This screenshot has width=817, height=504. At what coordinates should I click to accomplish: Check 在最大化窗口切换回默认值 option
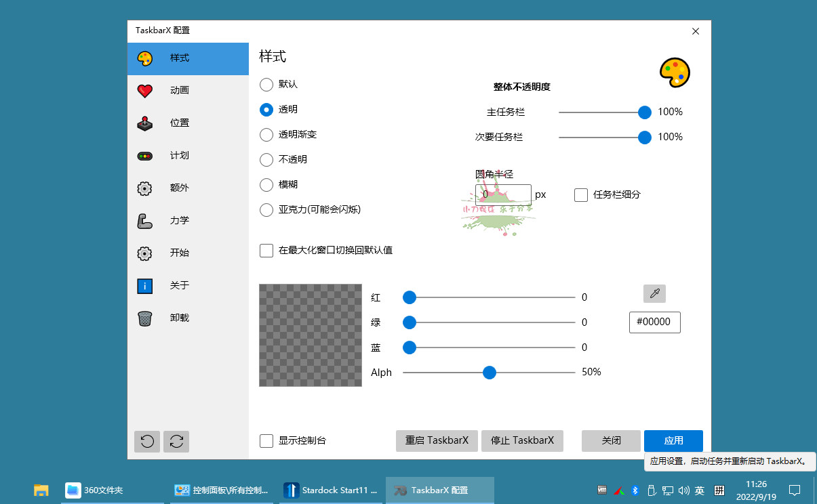pos(266,251)
